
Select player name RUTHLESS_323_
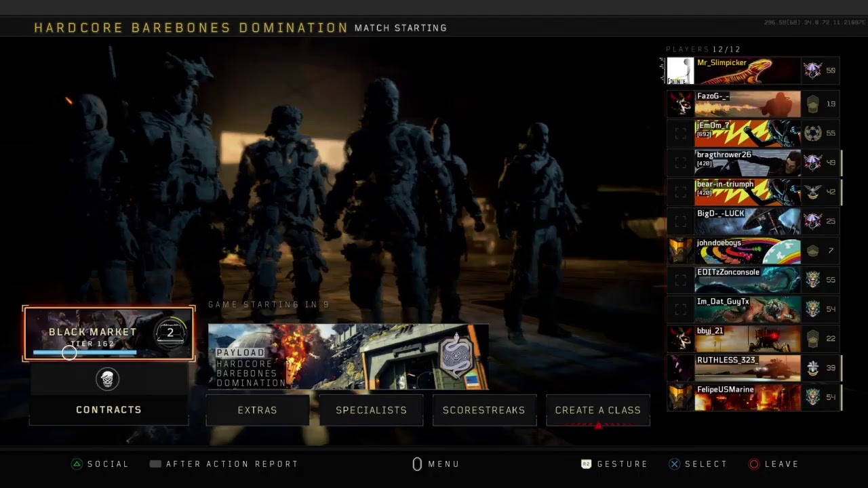click(728, 360)
